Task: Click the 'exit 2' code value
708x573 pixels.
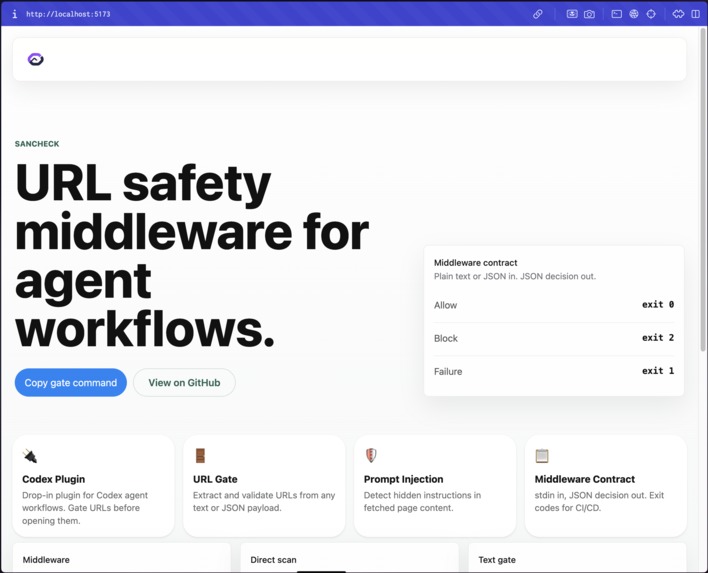Action: point(658,337)
